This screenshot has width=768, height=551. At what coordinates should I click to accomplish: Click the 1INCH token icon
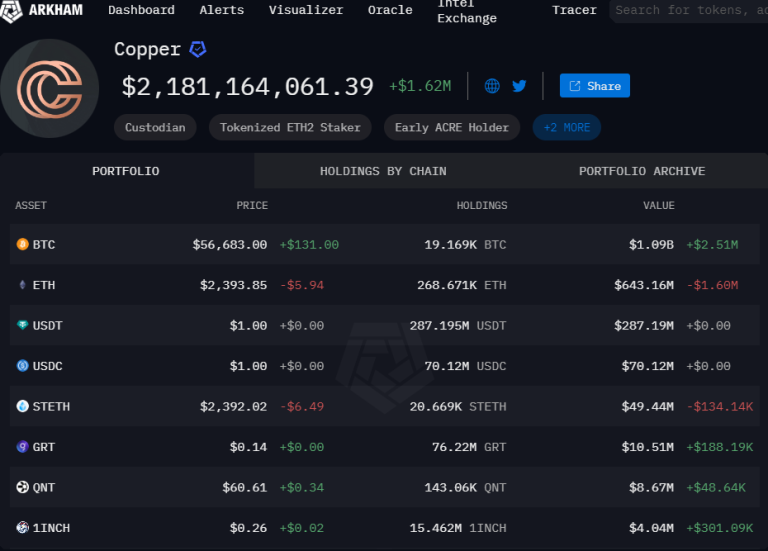coord(22,527)
